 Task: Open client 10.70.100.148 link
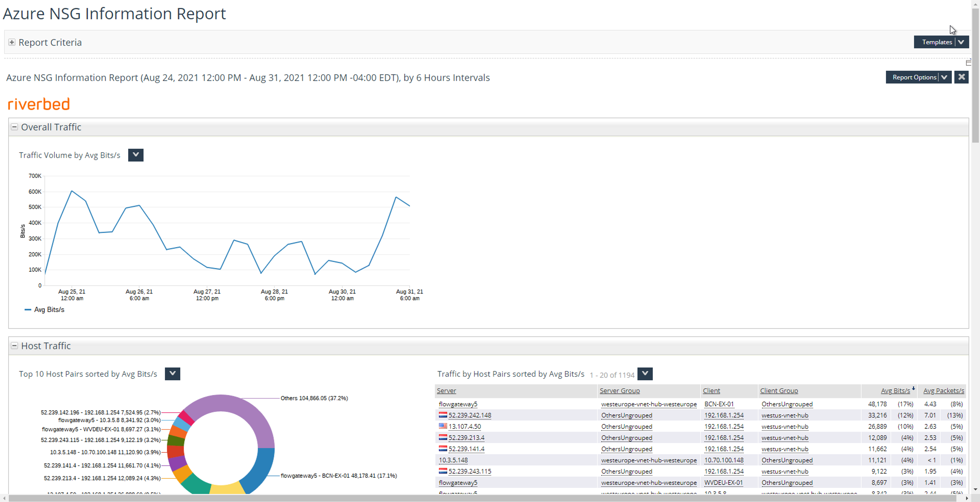pyautogui.click(x=724, y=460)
